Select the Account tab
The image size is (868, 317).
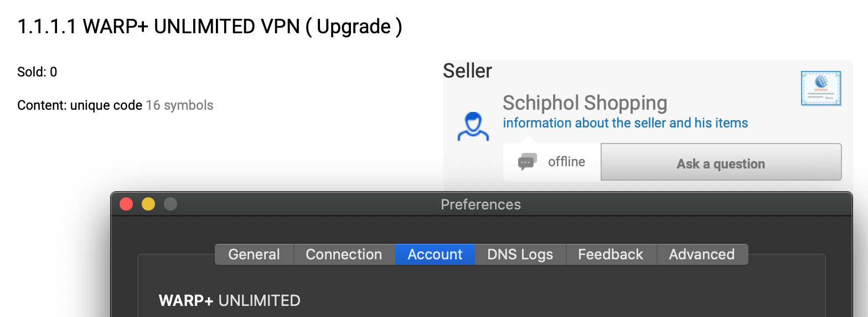click(435, 254)
